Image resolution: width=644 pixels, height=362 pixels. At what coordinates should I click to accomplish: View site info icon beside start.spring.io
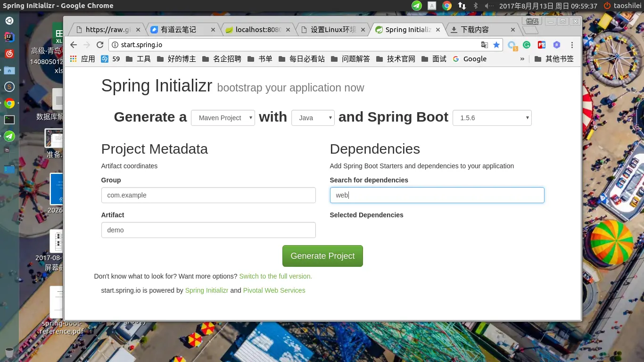click(115, 45)
